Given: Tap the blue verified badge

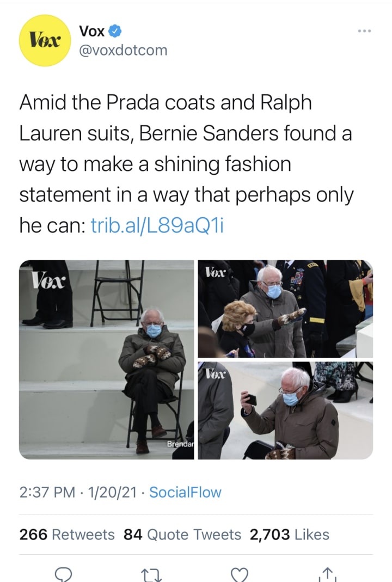Looking at the screenshot, I should point(115,31).
